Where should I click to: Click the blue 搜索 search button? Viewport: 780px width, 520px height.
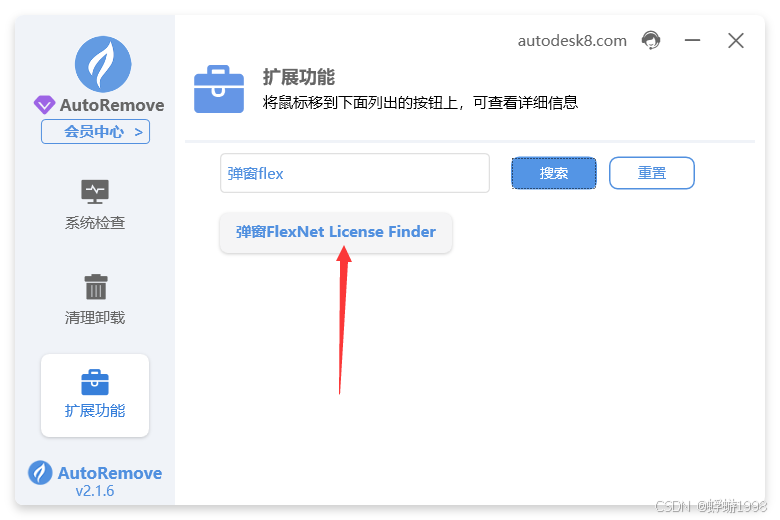(554, 173)
